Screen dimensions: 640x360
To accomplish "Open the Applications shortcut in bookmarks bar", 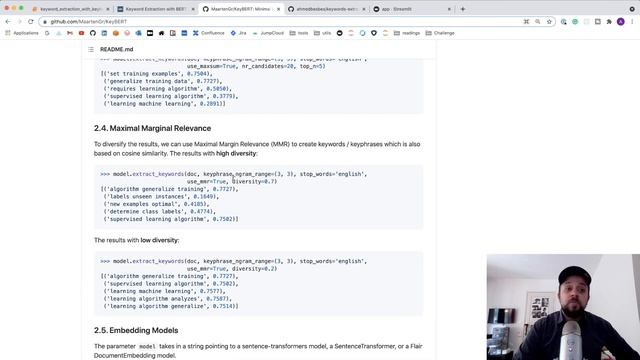I will point(22,33).
